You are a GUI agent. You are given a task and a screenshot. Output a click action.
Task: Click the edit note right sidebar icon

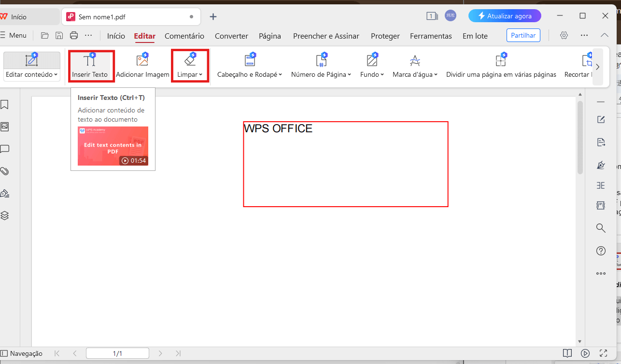[601, 120]
